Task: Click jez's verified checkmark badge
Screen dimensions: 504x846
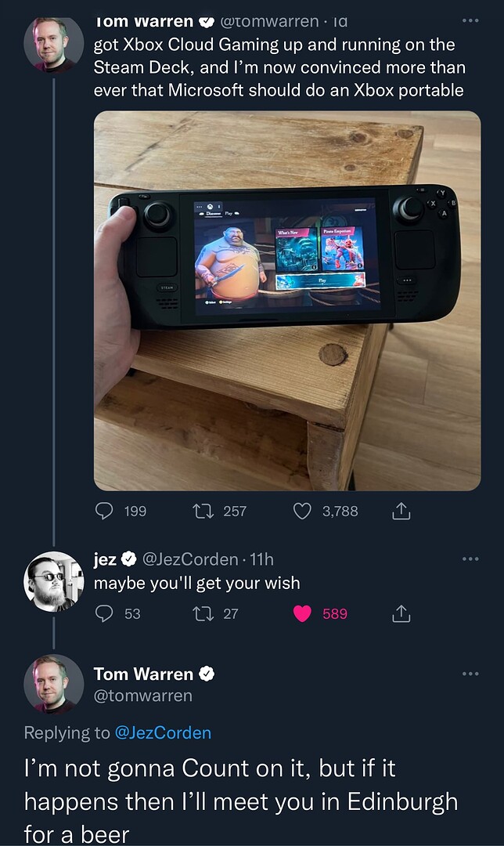Action: [x=128, y=559]
